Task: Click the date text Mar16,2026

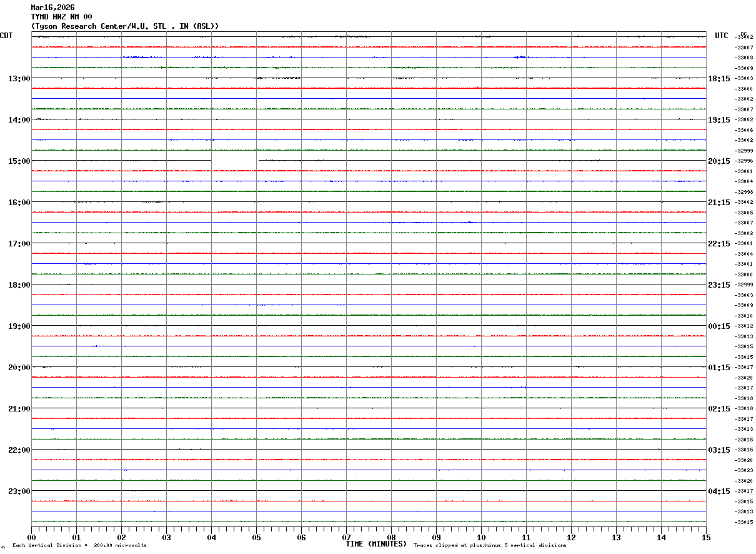Action: click(x=52, y=8)
